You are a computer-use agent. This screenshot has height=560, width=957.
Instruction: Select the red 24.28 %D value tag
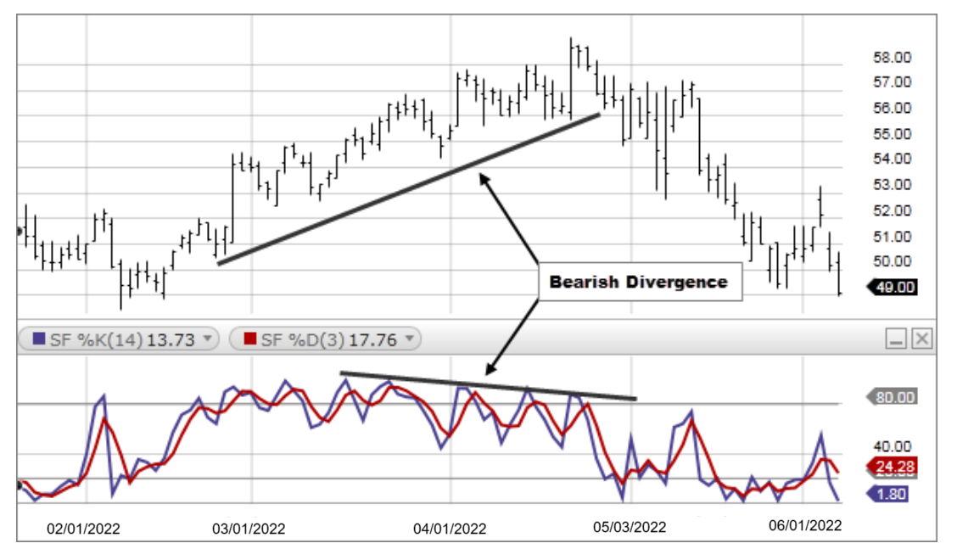tap(893, 467)
